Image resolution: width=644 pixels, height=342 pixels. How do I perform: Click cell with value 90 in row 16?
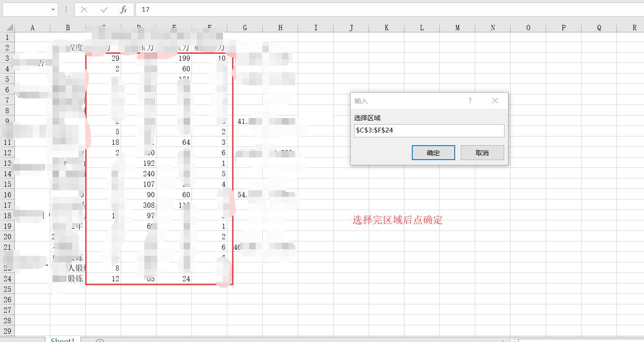[x=139, y=195]
